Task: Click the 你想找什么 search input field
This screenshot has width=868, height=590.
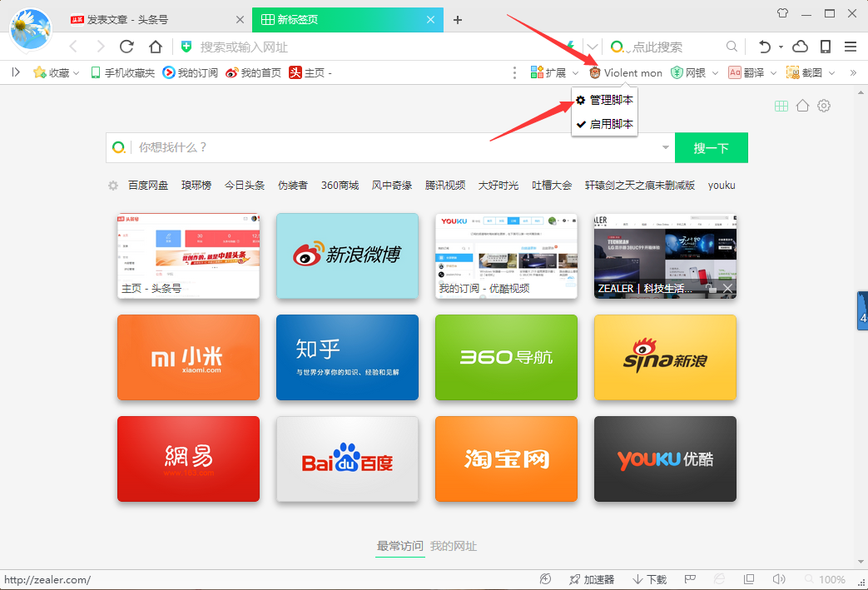Action: (x=390, y=147)
